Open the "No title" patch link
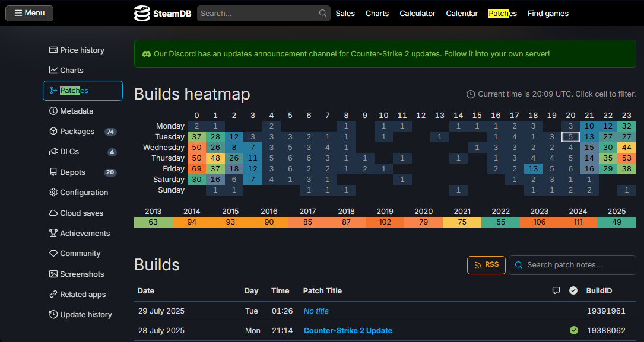Viewport: 644px width, 342px height. (316, 311)
